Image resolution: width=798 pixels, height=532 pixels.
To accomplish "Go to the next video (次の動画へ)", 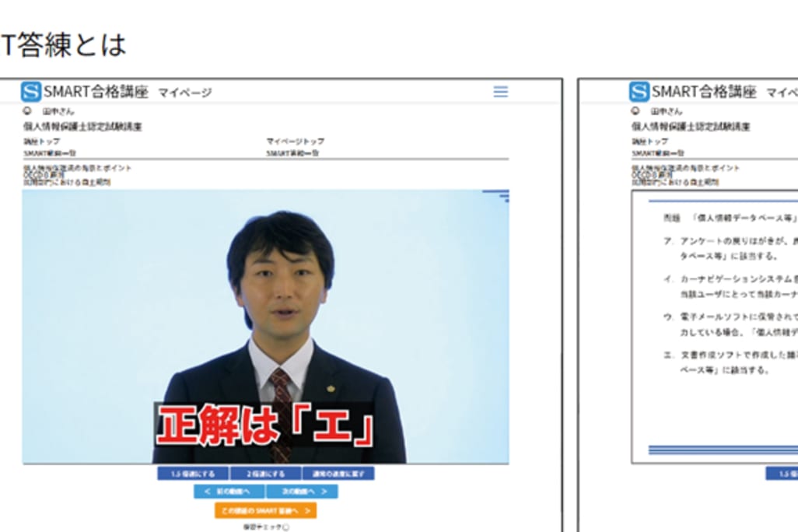I will point(302,492).
